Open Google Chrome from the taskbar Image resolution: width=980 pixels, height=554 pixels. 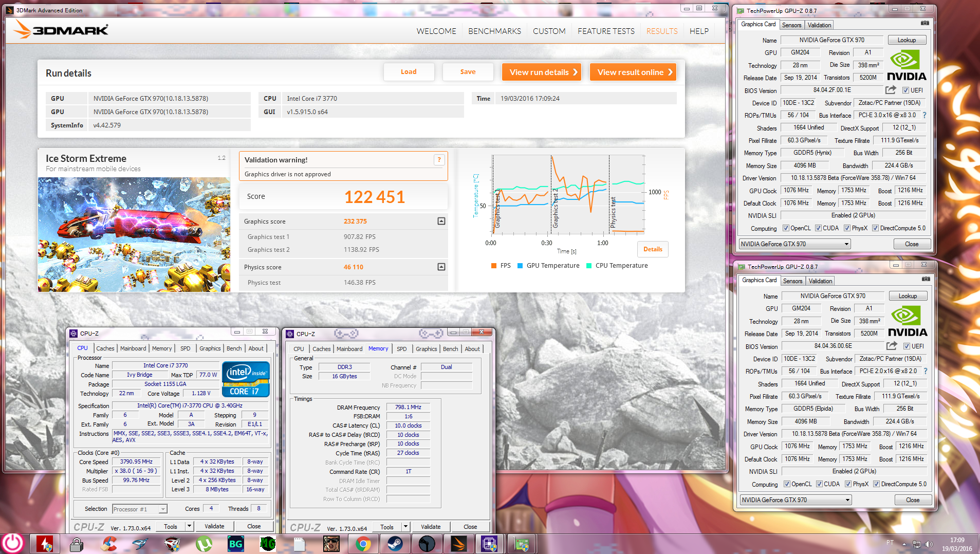tap(363, 543)
